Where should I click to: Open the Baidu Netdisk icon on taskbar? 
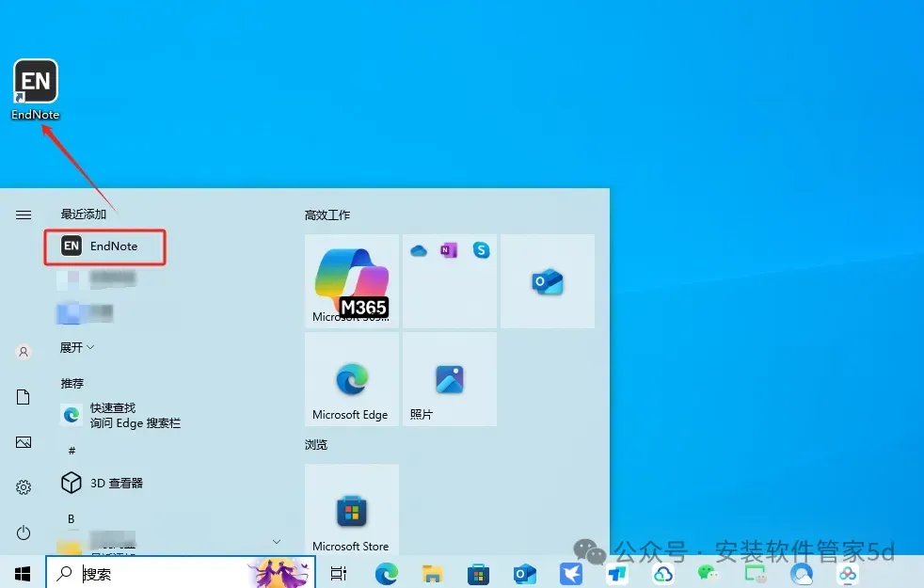pyautogui.click(x=848, y=574)
